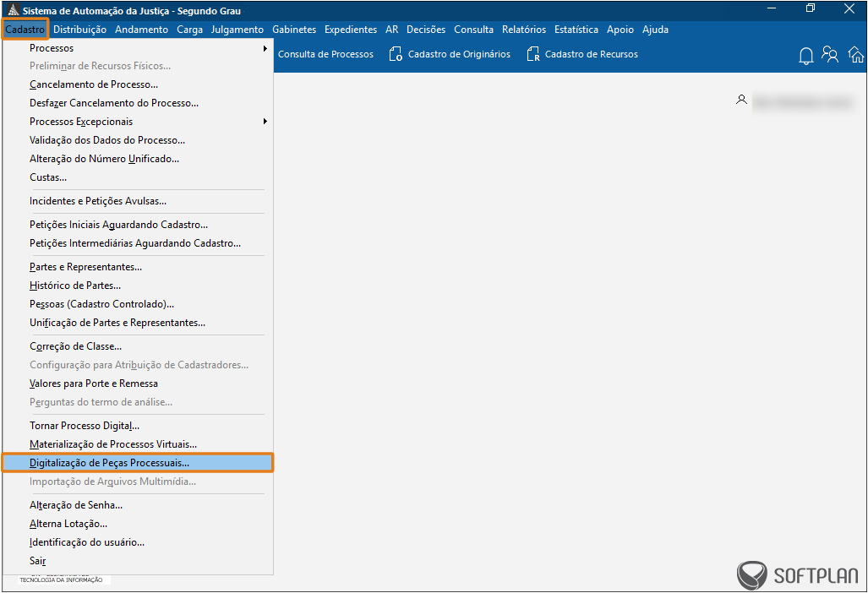The image size is (868, 593).
Task: Open the Distribuição menu
Action: click(79, 30)
